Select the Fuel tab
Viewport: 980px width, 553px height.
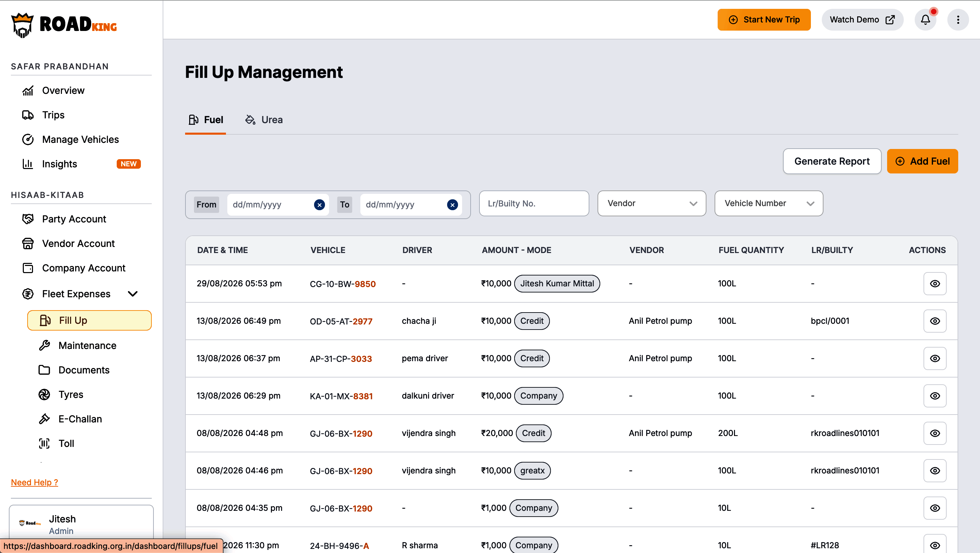(x=206, y=120)
